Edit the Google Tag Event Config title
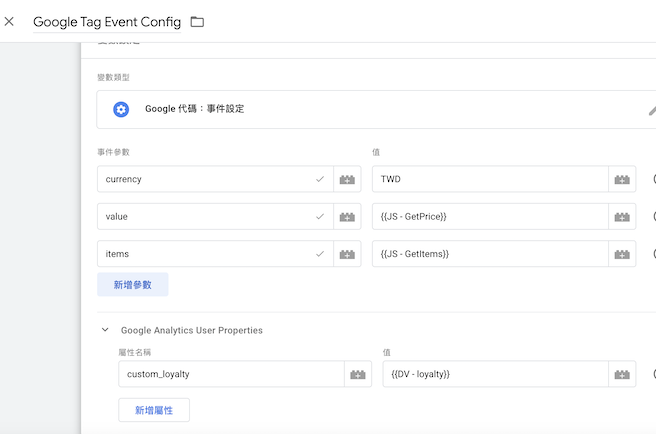 coord(107,22)
